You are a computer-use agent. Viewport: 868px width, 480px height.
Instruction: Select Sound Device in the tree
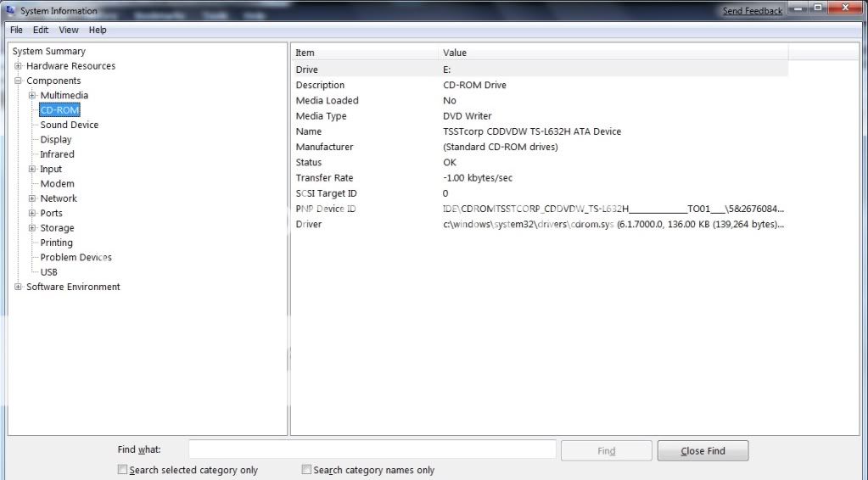point(70,125)
